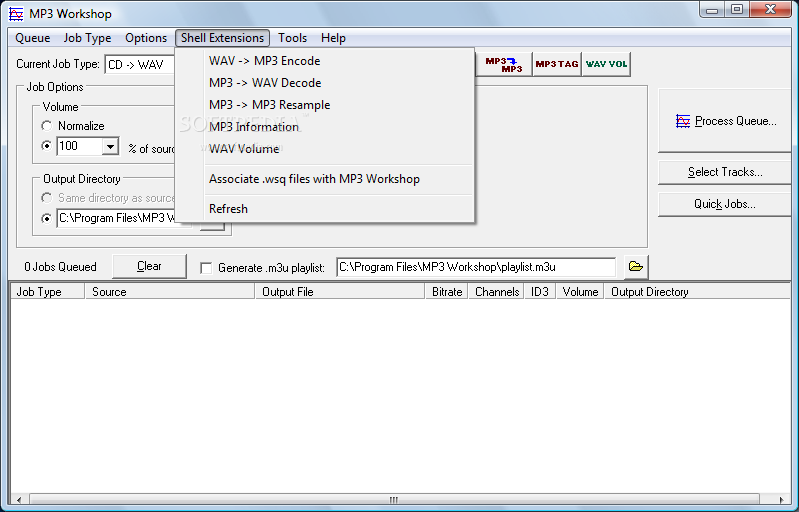Viewport: 799px width, 512px height.
Task: Sort by Volume column header
Action: pos(580,292)
